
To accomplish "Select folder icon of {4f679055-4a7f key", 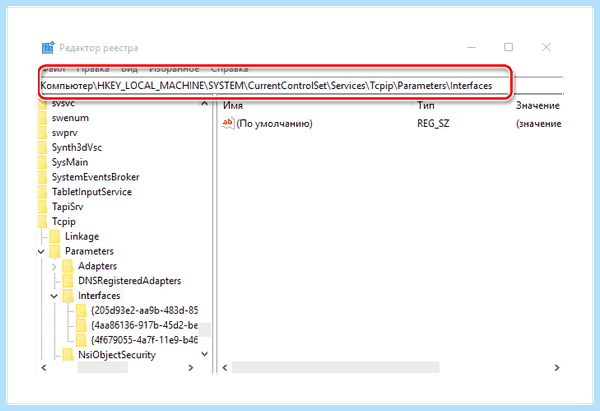I will [81, 340].
